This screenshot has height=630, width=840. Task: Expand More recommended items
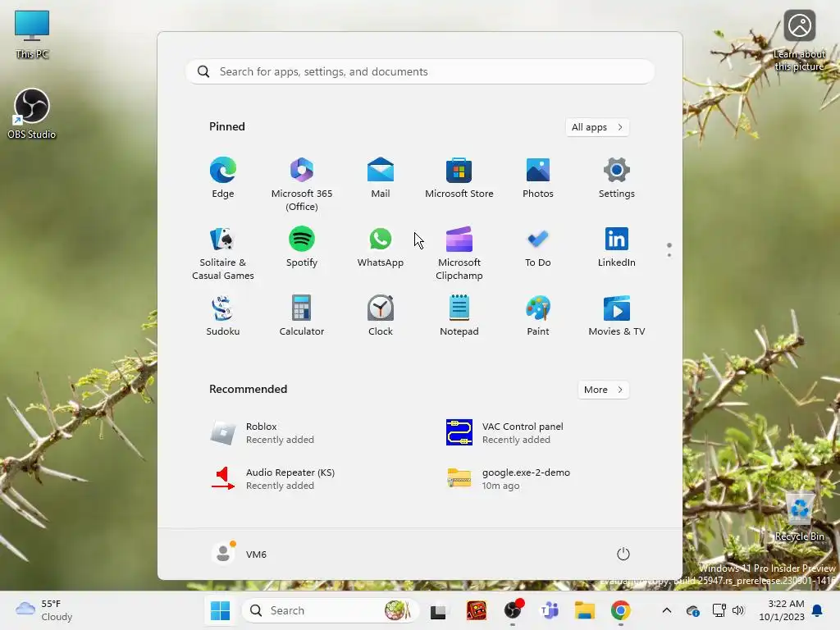tap(603, 390)
